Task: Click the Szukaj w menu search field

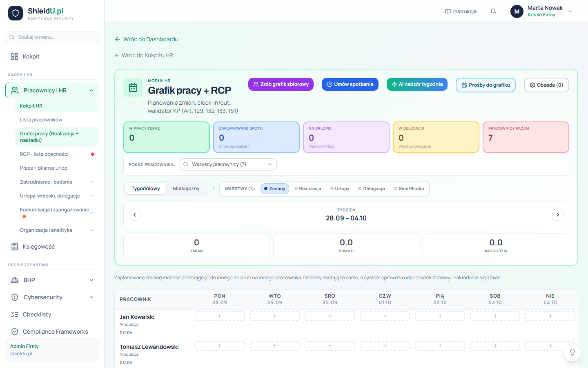Action: (x=52, y=37)
